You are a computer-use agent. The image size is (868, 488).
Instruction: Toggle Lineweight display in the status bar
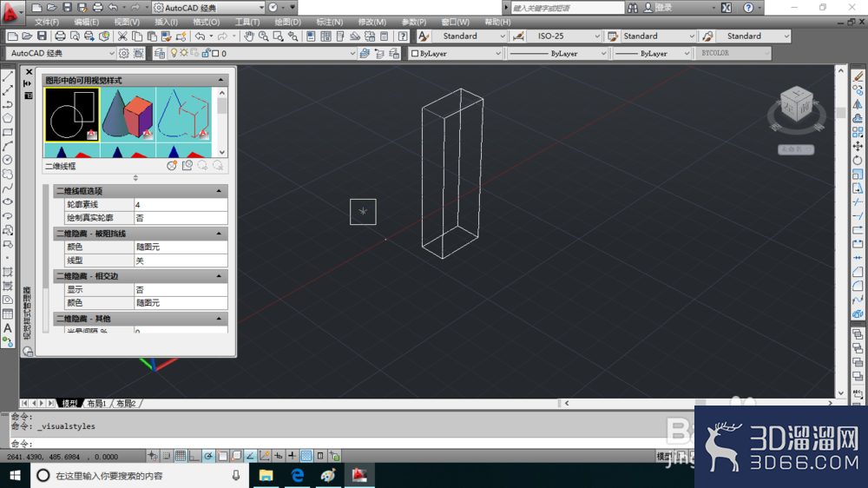(293, 456)
